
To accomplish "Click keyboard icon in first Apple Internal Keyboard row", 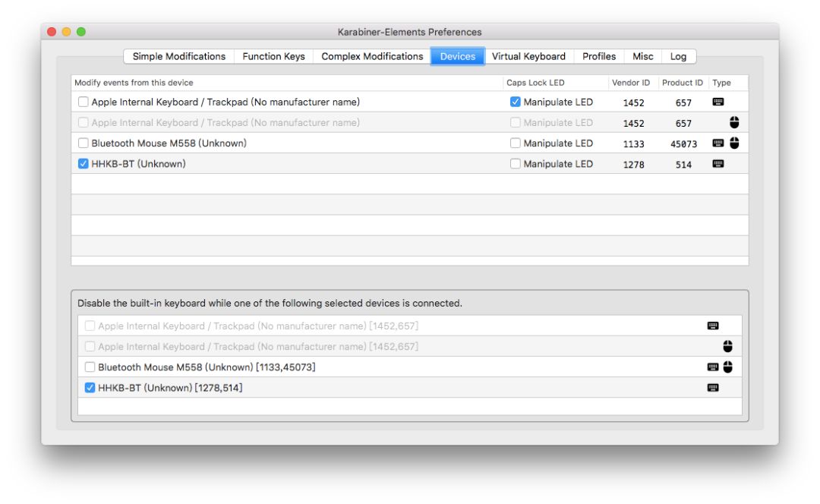I will (x=717, y=102).
